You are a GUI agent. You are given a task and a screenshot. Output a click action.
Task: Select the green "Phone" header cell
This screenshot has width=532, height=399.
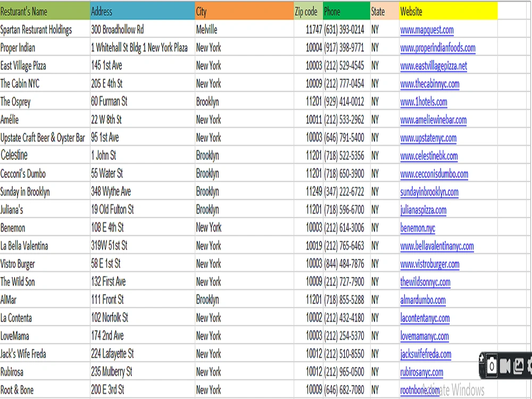click(x=346, y=11)
